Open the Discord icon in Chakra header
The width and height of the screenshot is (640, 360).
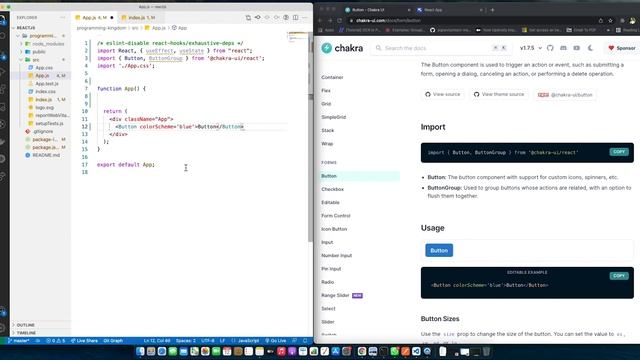[563, 48]
